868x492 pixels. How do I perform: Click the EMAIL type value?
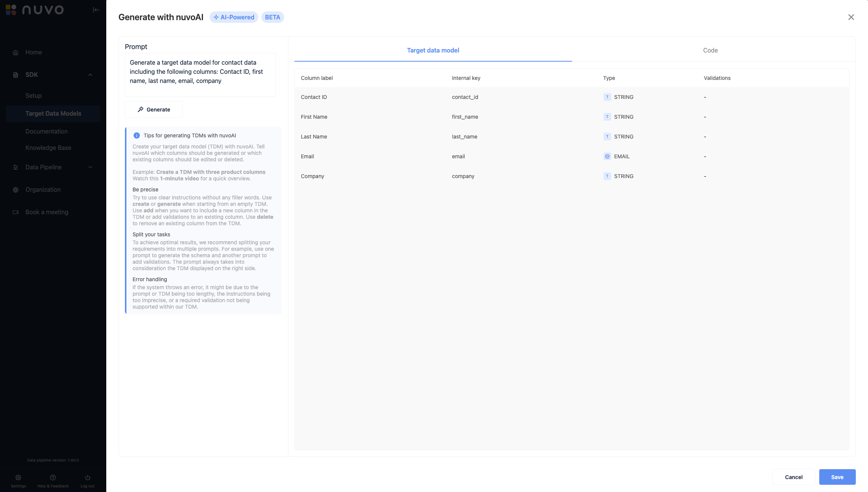tap(622, 156)
